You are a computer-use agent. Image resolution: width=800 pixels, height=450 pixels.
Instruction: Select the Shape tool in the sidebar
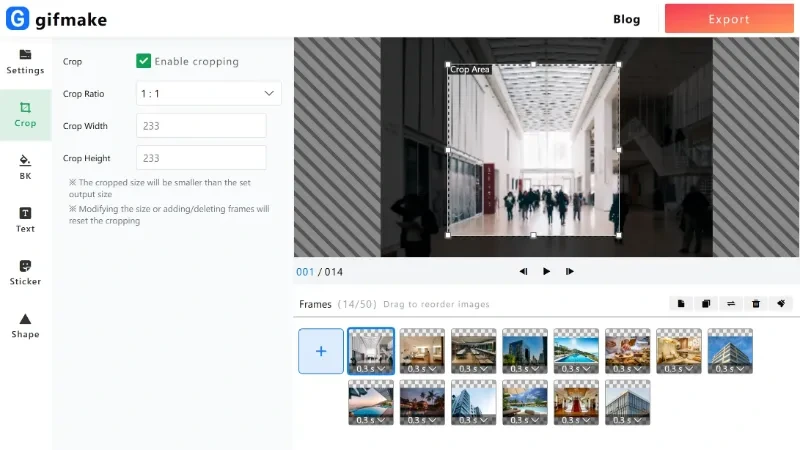point(25,326)
